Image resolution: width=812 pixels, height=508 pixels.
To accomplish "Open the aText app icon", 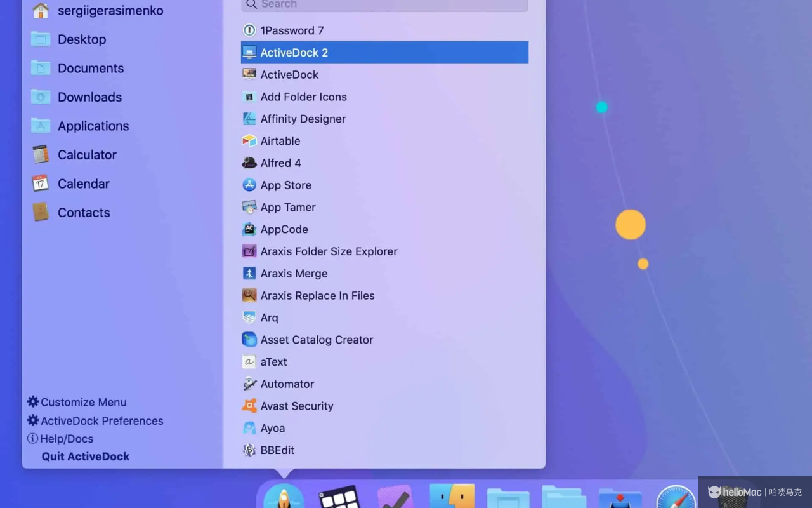I will [249, 362].
